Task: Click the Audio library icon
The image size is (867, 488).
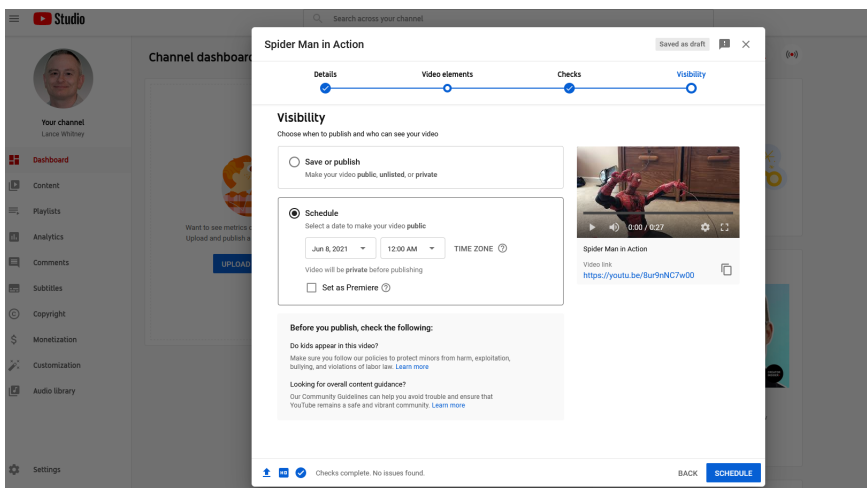Action: point(14,391)
